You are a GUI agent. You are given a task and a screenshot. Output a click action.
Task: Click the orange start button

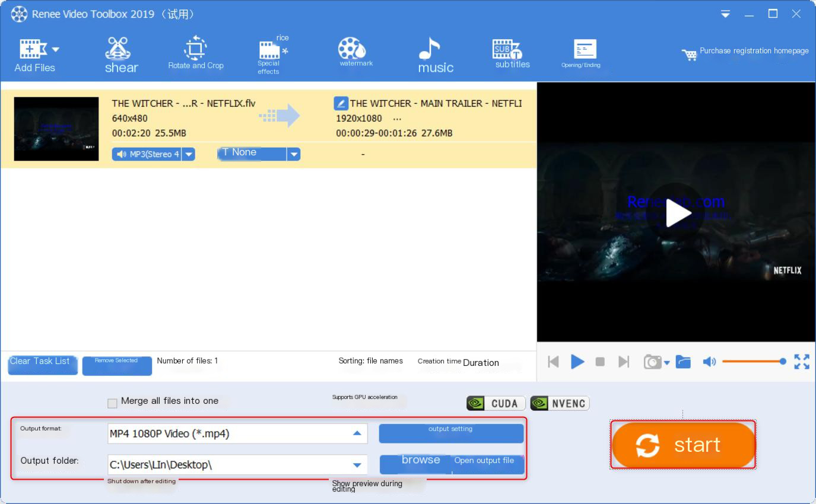683,445
